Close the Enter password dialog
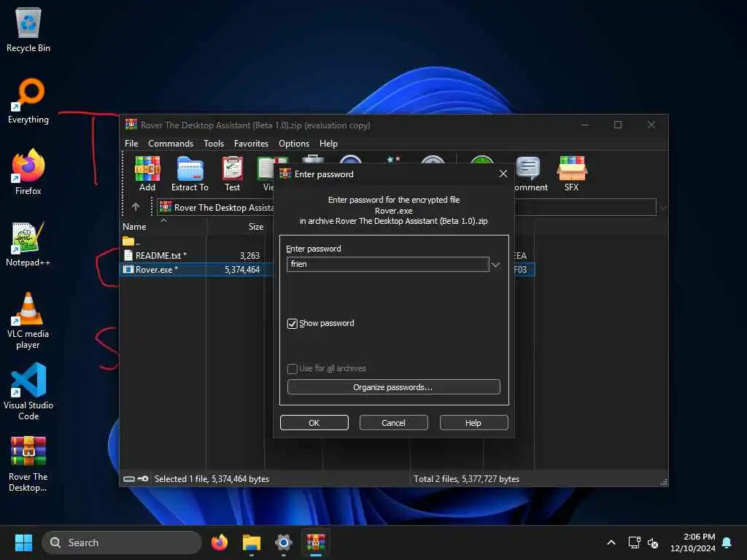This screenshot has width=747, height=560. coord(503,174)
